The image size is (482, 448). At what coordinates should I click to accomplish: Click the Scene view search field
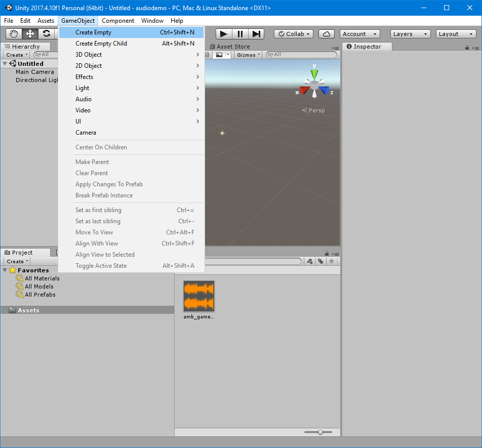coord(302,55)
